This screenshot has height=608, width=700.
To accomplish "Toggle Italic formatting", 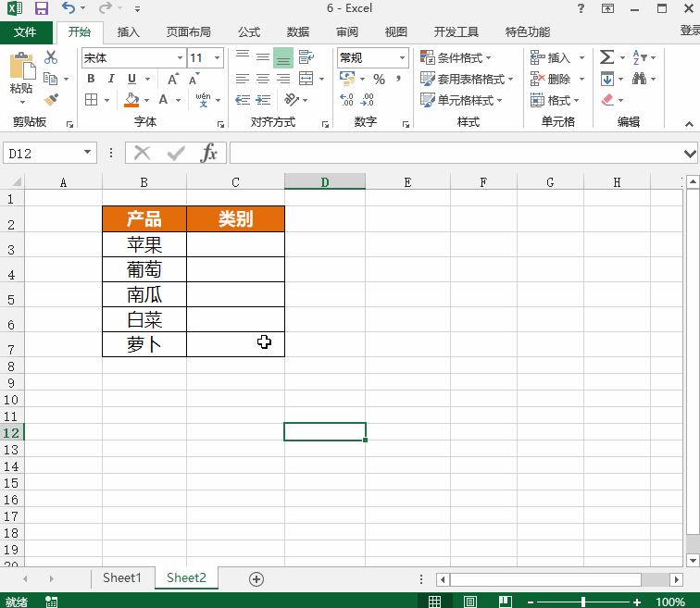I will point(111,80).
